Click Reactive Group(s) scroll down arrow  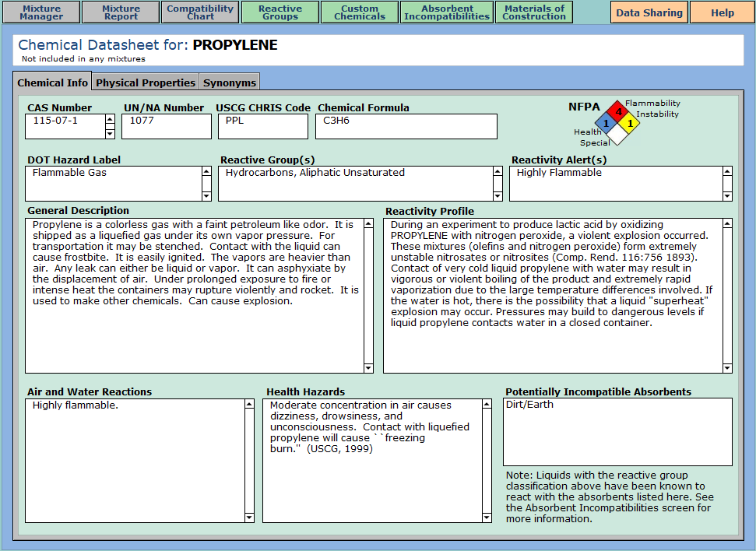[498, 195]
